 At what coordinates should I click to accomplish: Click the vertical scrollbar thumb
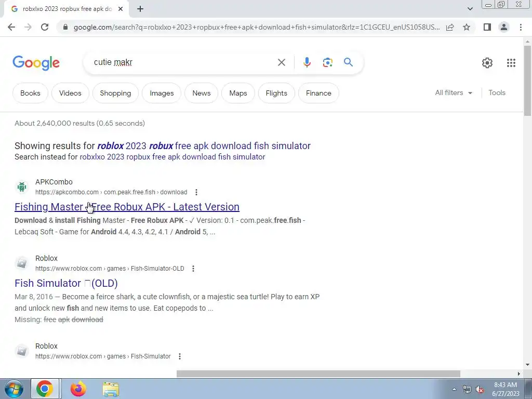(x=527, y=81)
